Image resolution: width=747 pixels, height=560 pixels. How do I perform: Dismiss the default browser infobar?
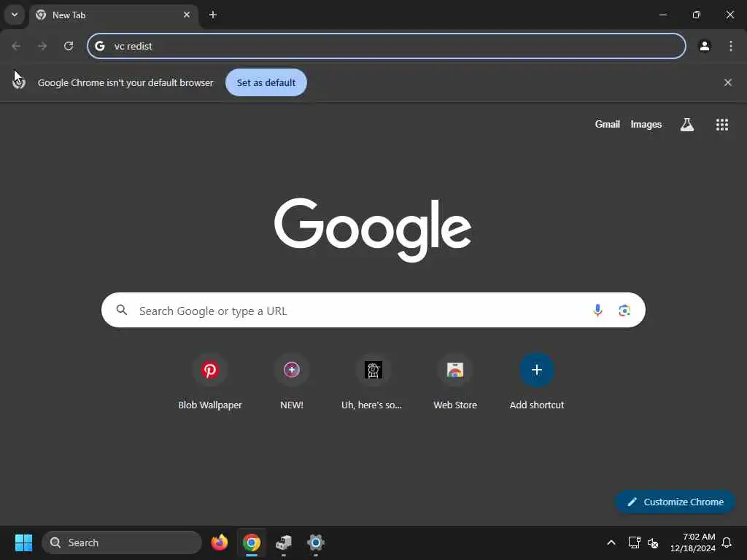tap(727, 82)
